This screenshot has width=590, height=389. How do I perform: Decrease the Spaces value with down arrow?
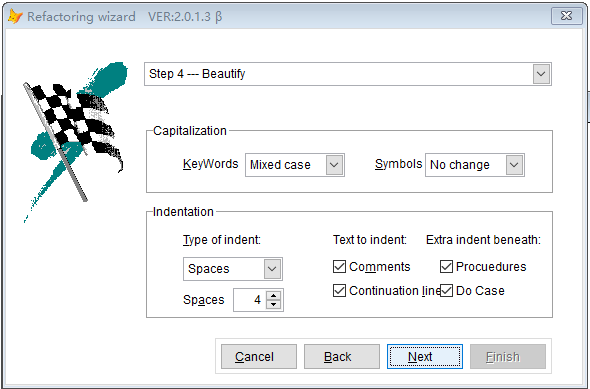274,305
